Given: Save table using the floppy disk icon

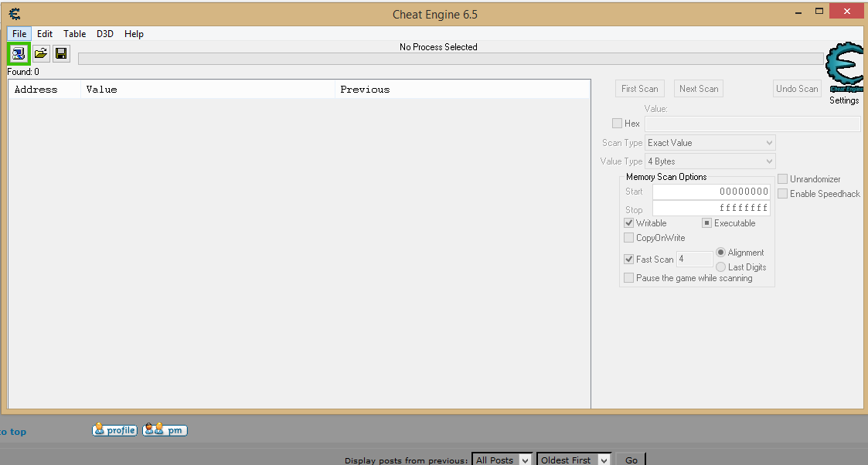Looking at the screenshot, I should (x=61, y=53).
